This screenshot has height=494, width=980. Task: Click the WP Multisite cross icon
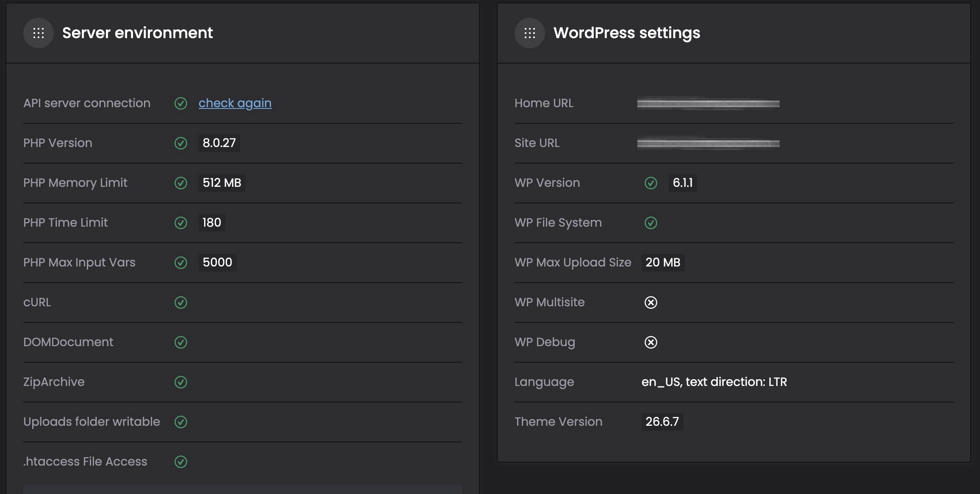click(x=651, y=303)
